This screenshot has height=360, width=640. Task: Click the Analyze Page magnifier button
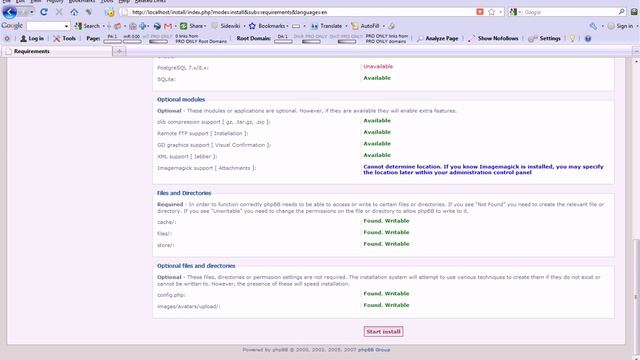(x=438, y=38)
